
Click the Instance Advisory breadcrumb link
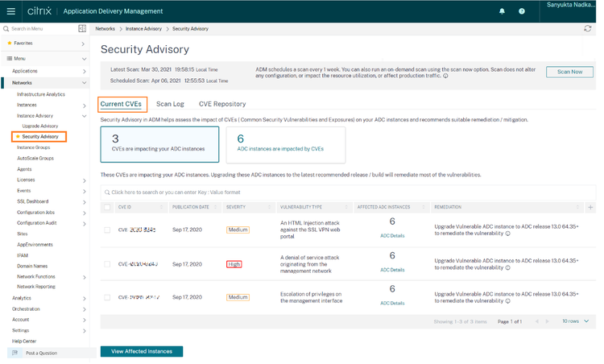pyautogui.click(x=143, y=29)
